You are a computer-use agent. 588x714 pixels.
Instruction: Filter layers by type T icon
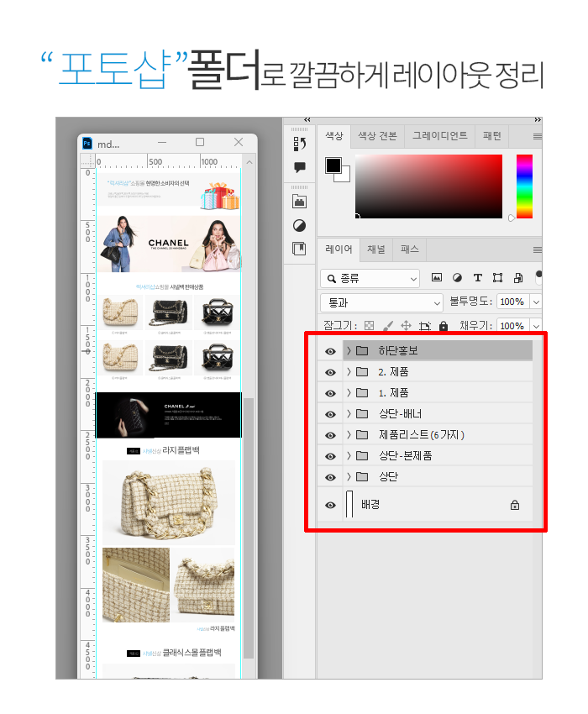coord(477,278)
